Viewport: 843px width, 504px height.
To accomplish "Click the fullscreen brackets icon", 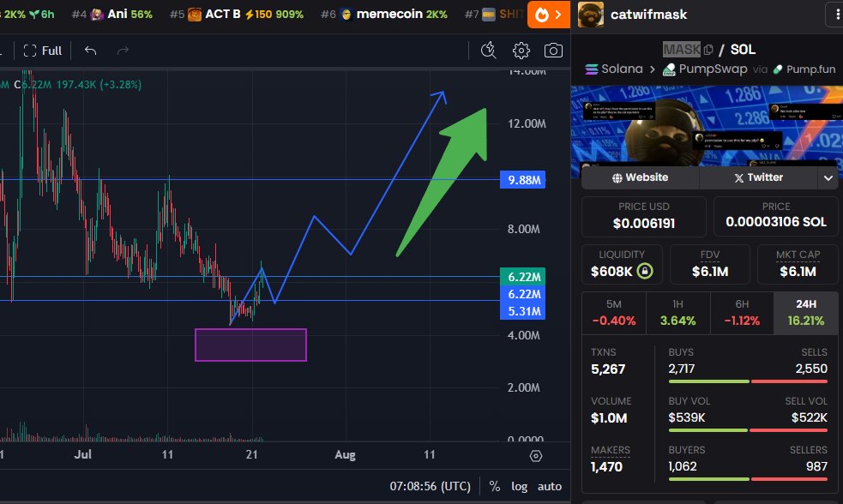I will [x=30, y=51].
